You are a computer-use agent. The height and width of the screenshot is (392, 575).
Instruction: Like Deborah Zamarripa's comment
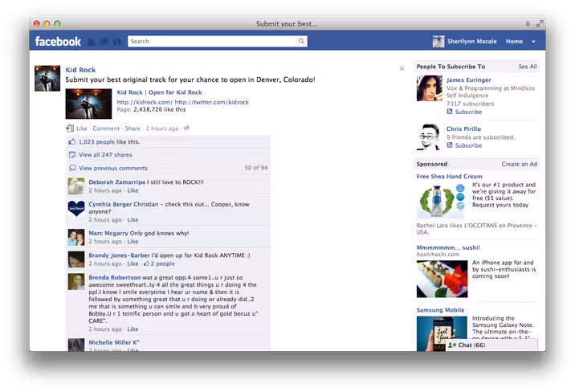133,190
